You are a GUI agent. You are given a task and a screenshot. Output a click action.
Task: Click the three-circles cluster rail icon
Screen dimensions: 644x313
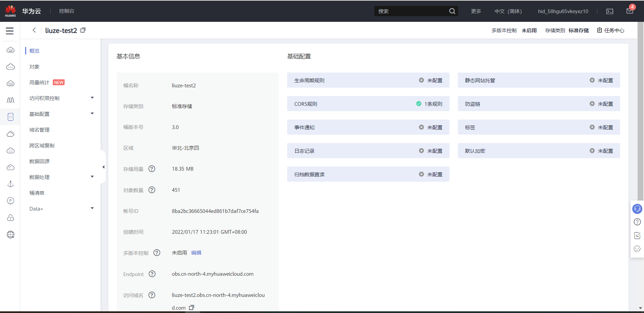[x=10, y=218]
